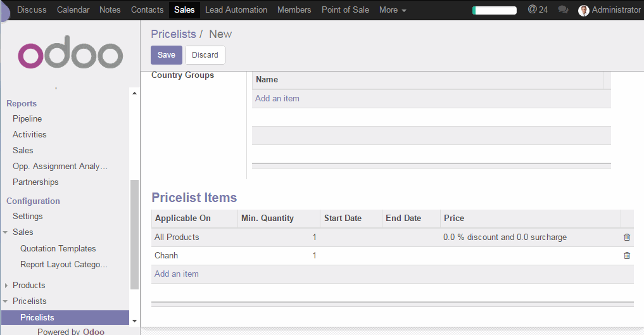The width and height of the screenshot is (644, 335).
Task: Click the progress bar in top navbar
Action: click(x=494, y=10)
